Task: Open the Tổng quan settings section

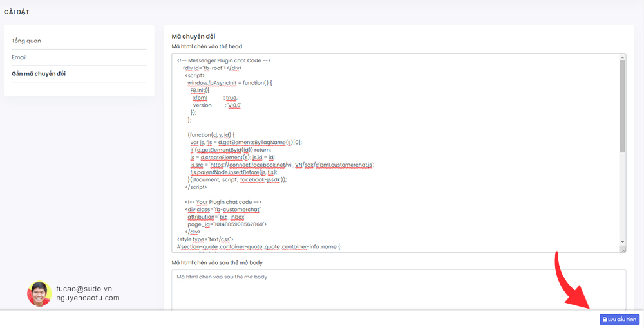Action: click(26, 41)
